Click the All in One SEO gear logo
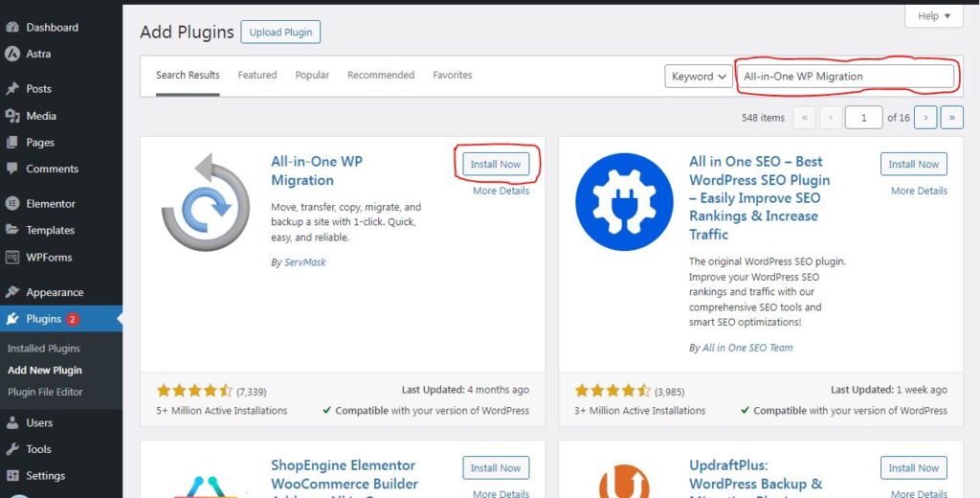This screenshot has width=980, height=498. pos(624,202)
